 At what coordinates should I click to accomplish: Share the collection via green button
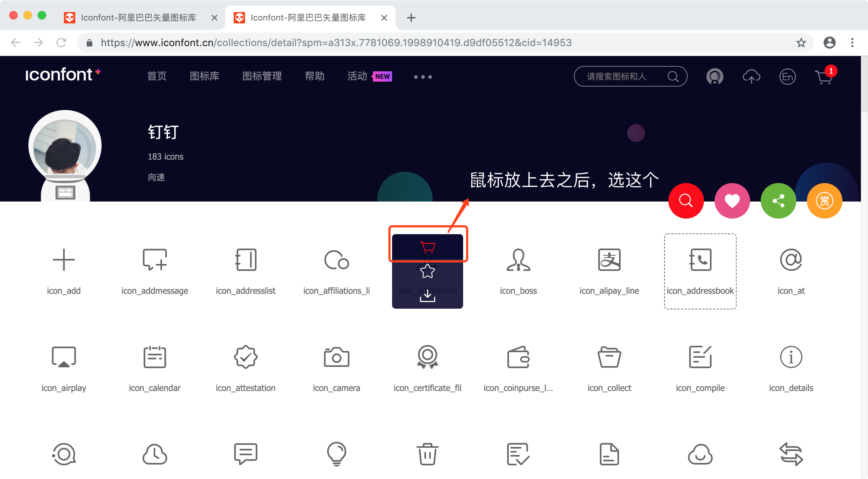(778, 201)
